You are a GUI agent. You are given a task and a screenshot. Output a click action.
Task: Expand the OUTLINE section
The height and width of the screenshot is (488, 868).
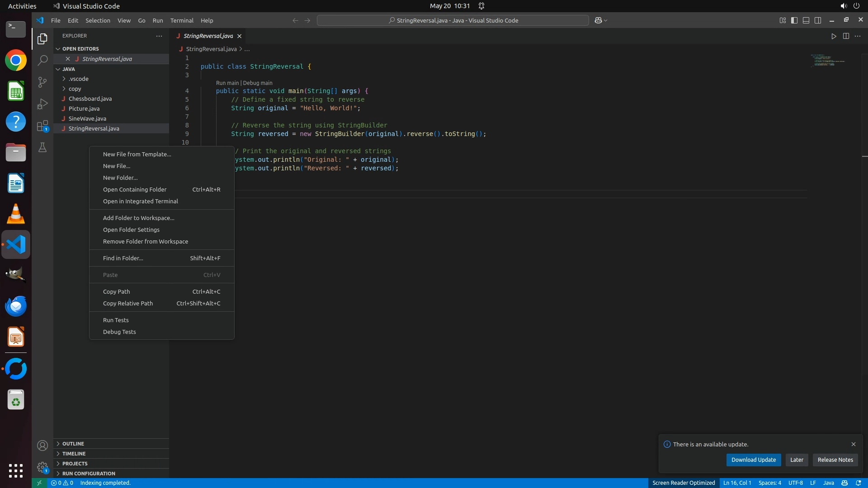coord(73,444)
